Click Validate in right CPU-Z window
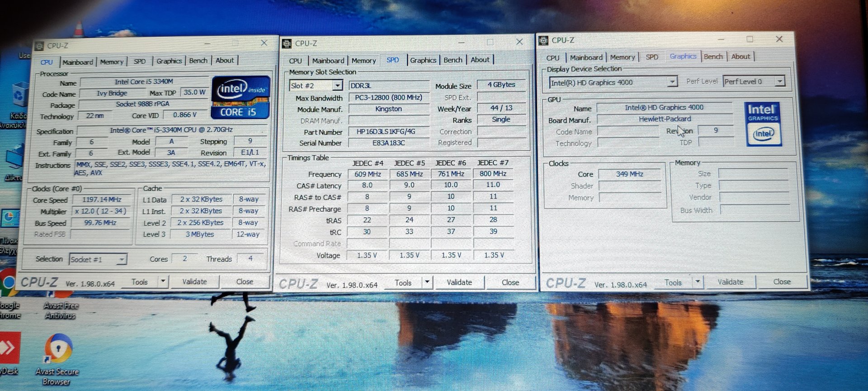Screen dimensions: 868x391 [x=730, y=281]
